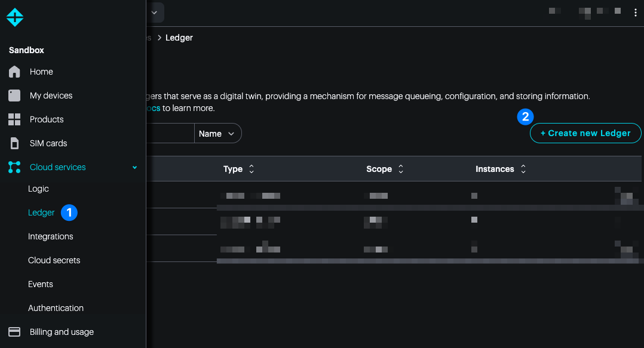Click the Cloud services nodes icon
The width and height of the screenshot is (644, 348).
(x=14, y=167)
